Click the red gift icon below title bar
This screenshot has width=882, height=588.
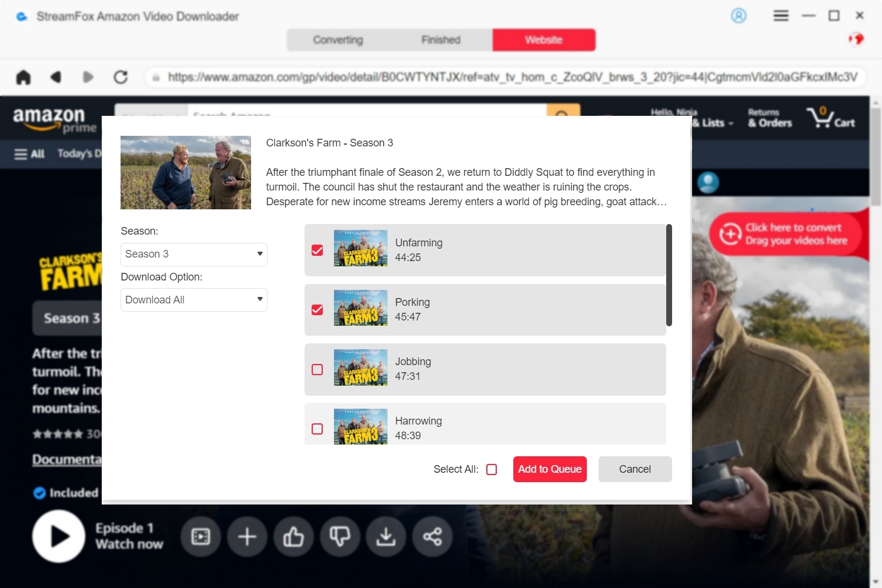(856, 39)
